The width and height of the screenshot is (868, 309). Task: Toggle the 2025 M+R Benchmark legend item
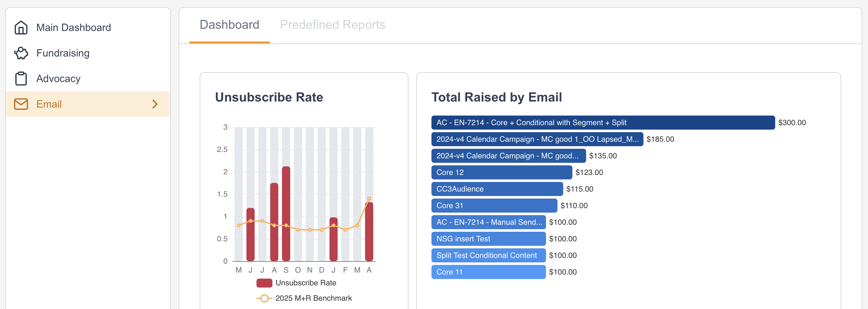313,298
